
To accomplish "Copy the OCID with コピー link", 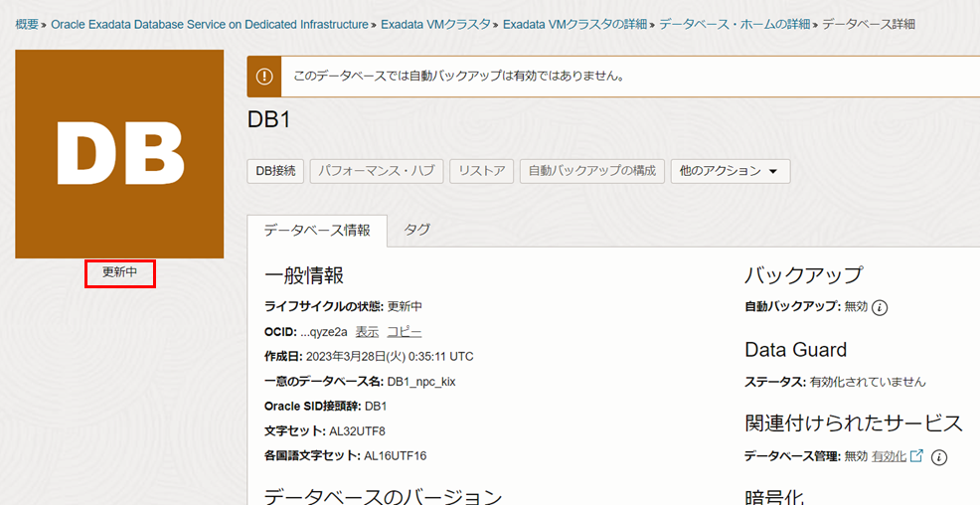I will click(404, 331).
